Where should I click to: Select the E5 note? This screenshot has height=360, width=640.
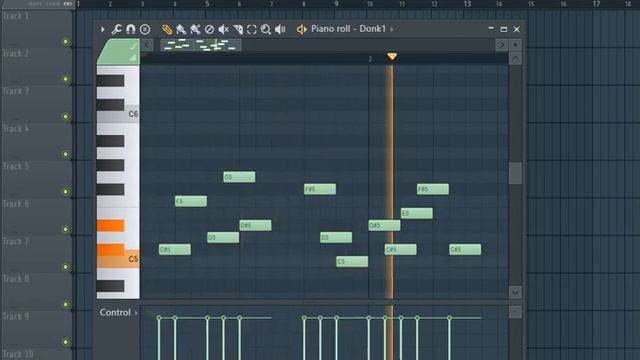[x=416, y=213]
